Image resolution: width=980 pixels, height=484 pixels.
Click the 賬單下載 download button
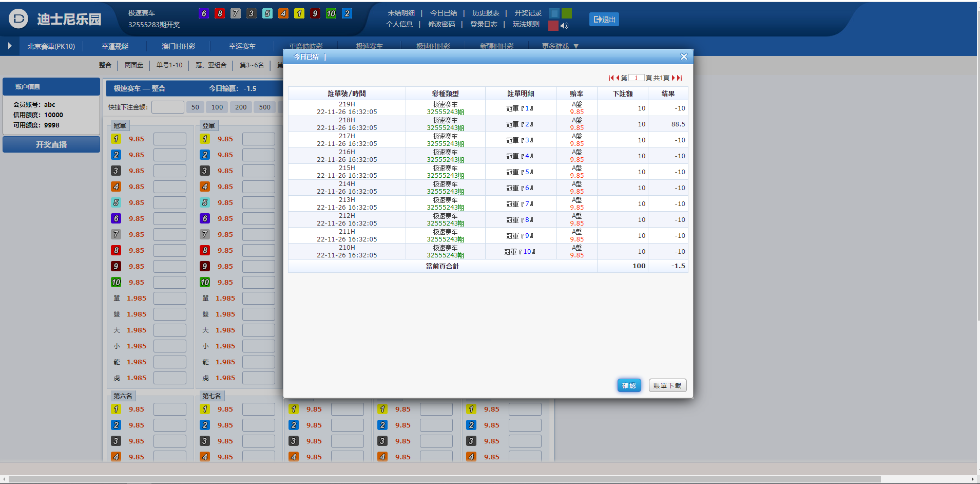[667, 385]
